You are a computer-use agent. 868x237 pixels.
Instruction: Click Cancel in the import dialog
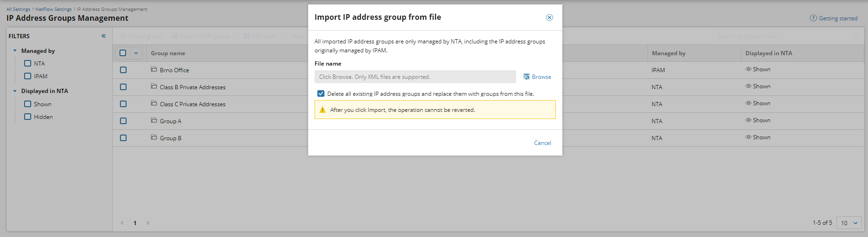pos(542,143)
